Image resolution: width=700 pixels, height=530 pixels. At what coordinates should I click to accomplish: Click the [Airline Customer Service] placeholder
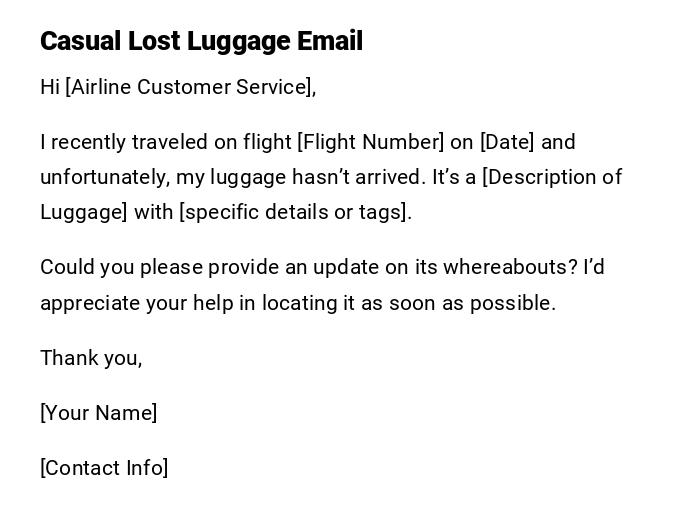[190, 87]
